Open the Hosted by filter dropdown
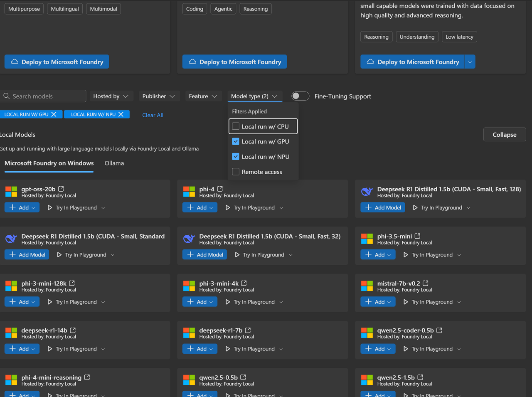Viewport: 532px width, 397px height. [111, 96]
